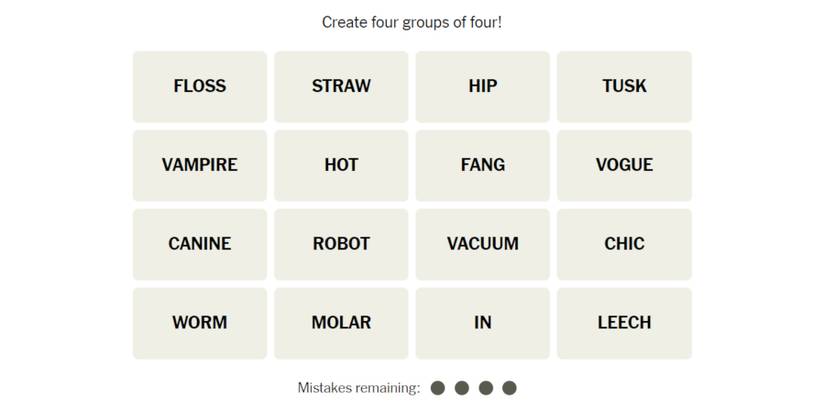Click the last mistakes remaining dot
The image size is (825, 413).
(510, 388)
